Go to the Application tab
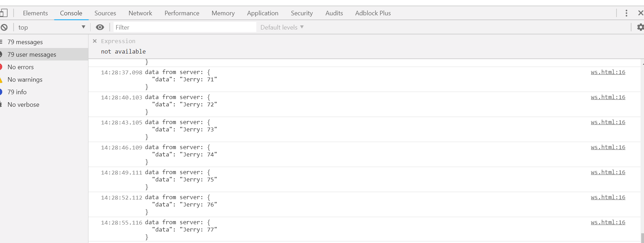 tap(263, 13)
